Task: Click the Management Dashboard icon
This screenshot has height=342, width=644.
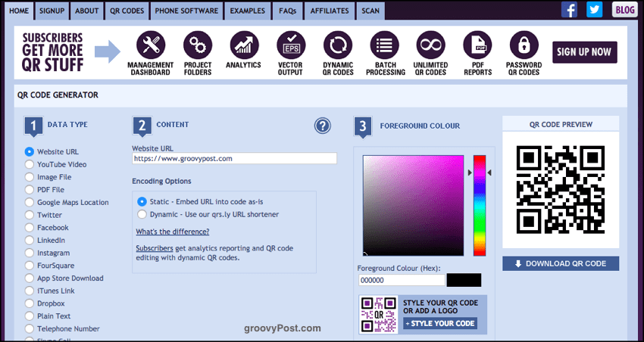Action: tap(151, 45)
